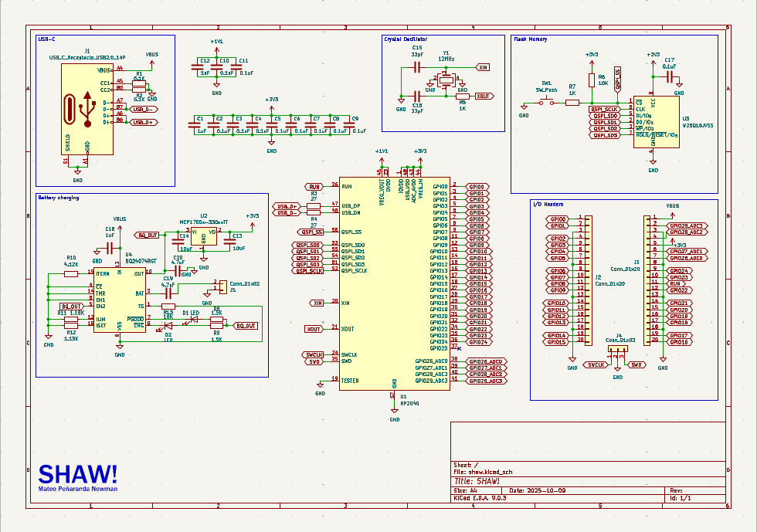Click the J5 two-pin battery connector
The image size is (757, 532).
(x=222, y=286)
